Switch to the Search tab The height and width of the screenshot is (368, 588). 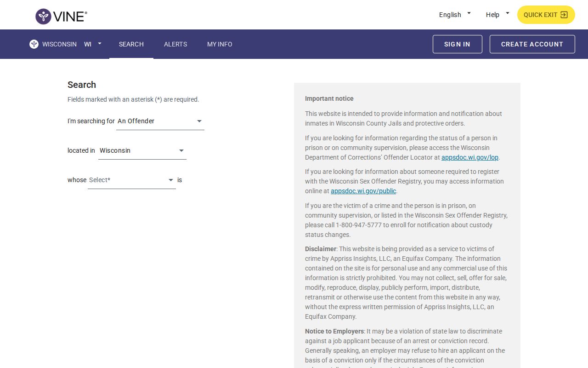point(131,44)
